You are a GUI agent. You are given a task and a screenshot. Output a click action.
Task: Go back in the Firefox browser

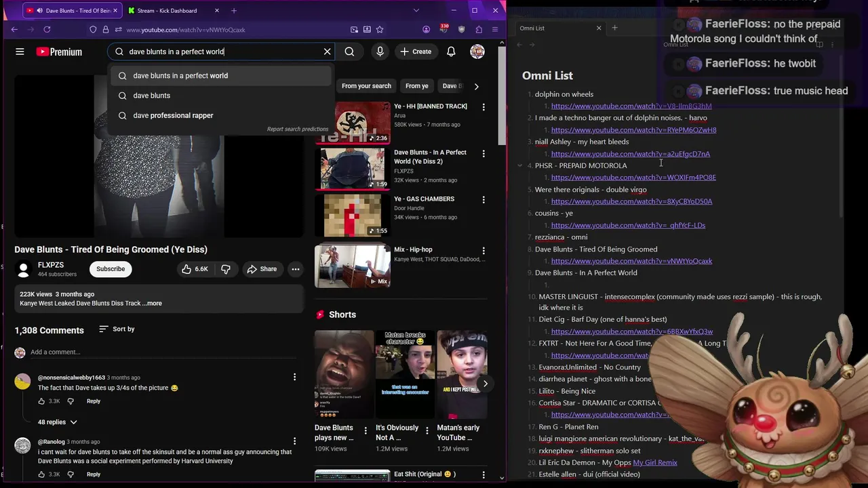[14, 29]
